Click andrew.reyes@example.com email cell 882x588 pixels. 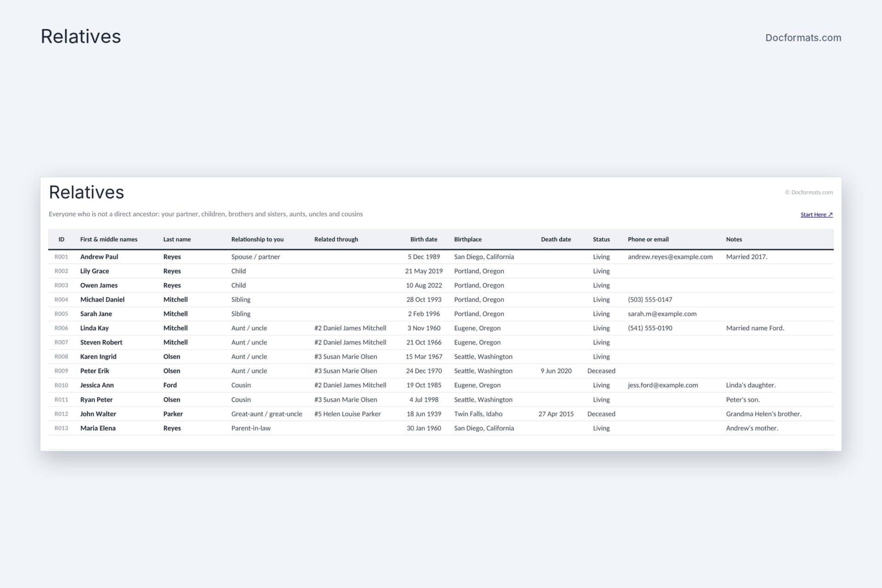[x=670, y=257]
